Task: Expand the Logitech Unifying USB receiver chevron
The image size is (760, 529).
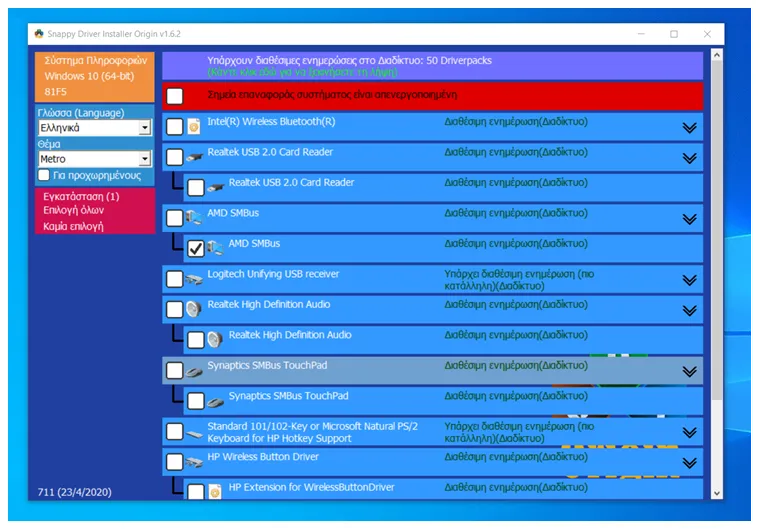Action: coord(689,280)
